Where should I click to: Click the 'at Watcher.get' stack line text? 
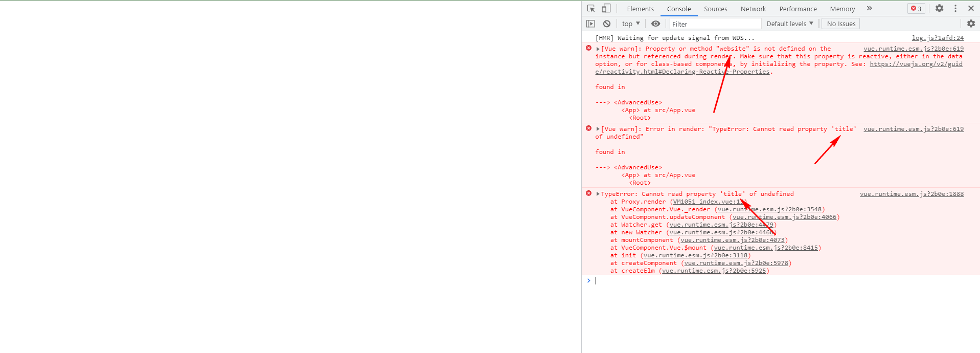636,225
